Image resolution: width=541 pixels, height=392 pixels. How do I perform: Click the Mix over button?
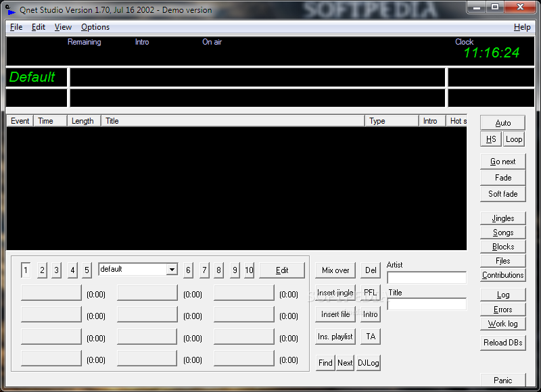pos(335,270)
